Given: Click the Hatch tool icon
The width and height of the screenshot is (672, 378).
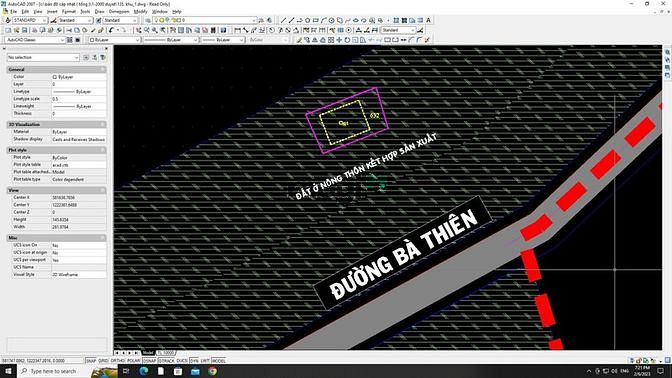Looking at the screenshot, I should [x=396, y=20].
